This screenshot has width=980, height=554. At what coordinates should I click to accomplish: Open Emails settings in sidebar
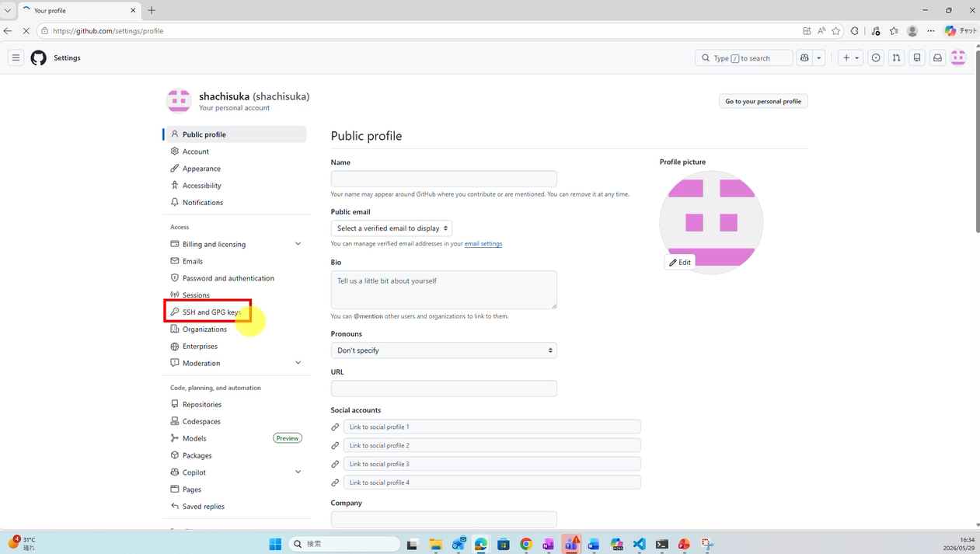point(236,261)
